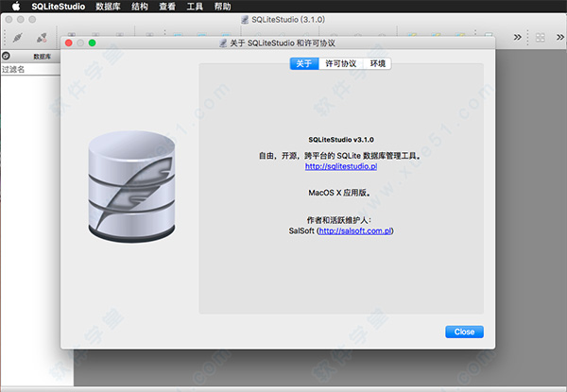This screenshot has height=392, width=567.
Task: Select the 关于 tab
Action: tap(304, 63)
